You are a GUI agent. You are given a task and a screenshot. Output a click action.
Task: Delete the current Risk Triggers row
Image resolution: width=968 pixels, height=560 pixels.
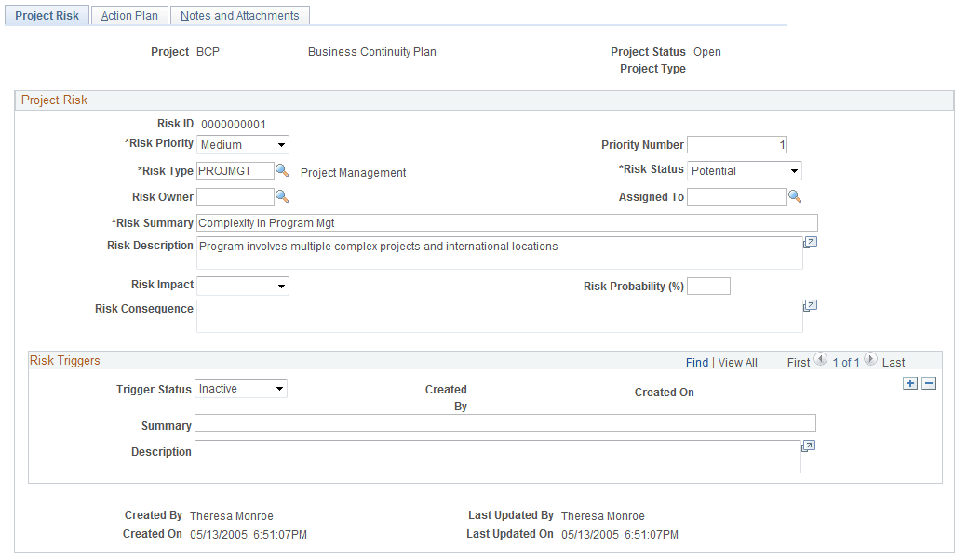point(928,382)
